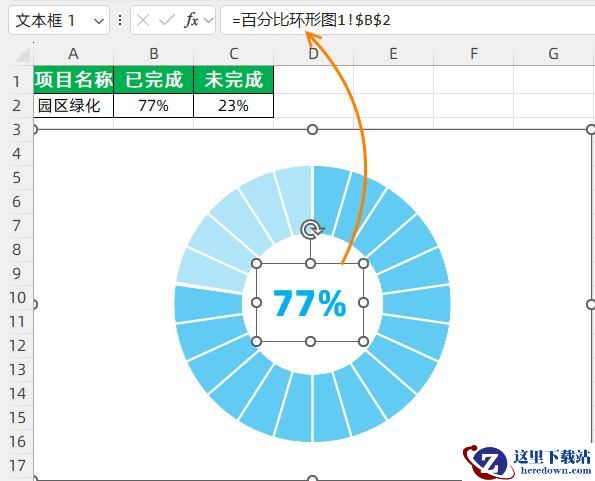This screenshot has width=595, height=481.
Task: Select column D header
Action: point(313,54)
